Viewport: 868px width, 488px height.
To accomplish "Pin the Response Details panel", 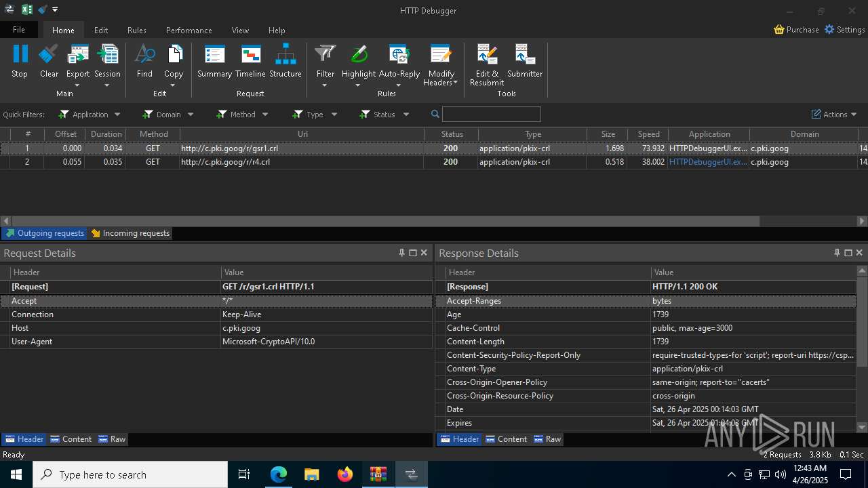I will [x=837, y=253].
